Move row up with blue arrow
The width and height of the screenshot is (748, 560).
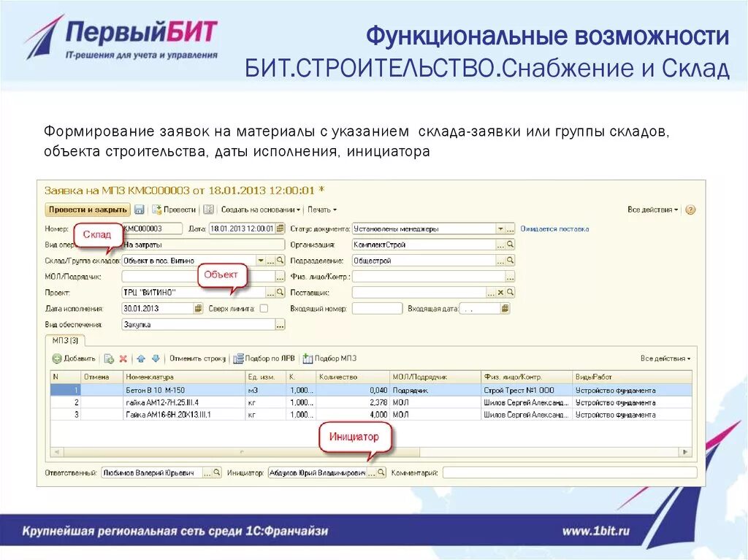coord(141,358)
